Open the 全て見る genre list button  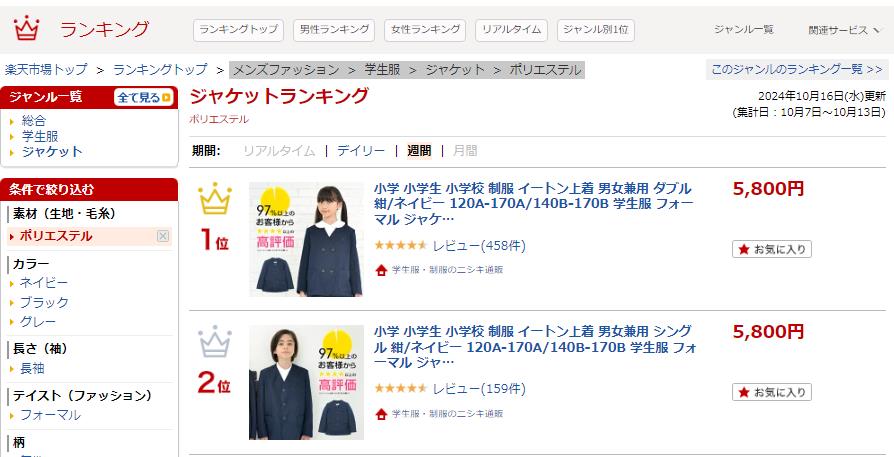[144, 97]
